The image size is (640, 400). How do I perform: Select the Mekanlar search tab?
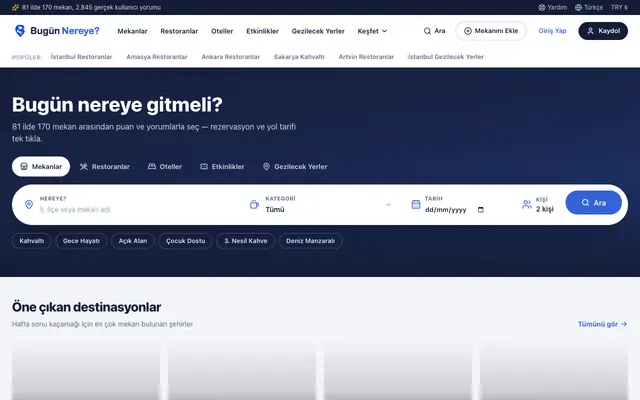[x=41, y=167]
